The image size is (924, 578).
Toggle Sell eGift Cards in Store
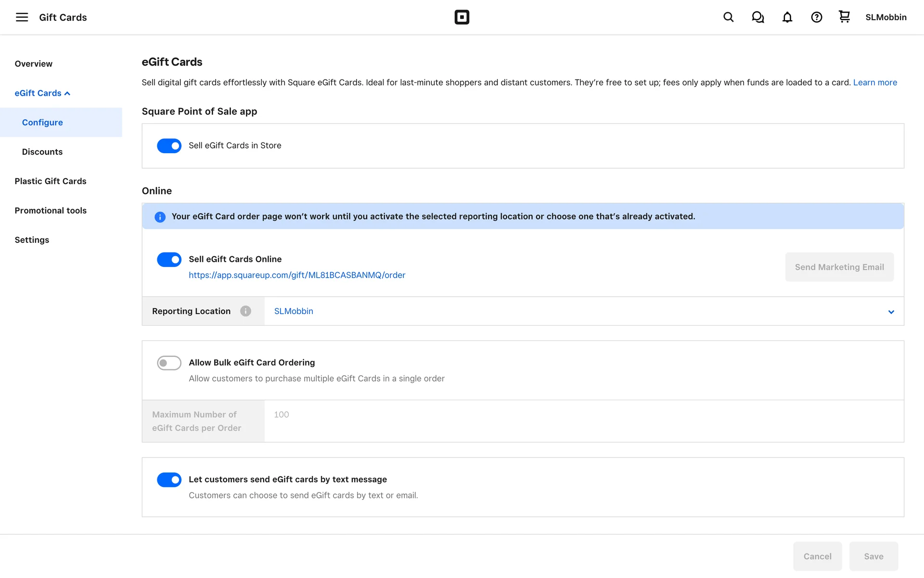(x=169, y=145)
